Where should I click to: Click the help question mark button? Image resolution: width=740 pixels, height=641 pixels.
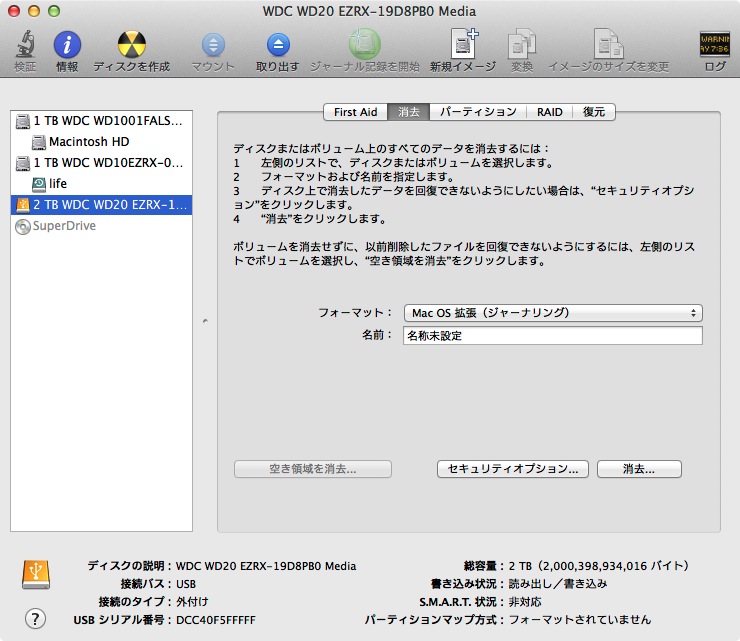(x=36, y=618)
